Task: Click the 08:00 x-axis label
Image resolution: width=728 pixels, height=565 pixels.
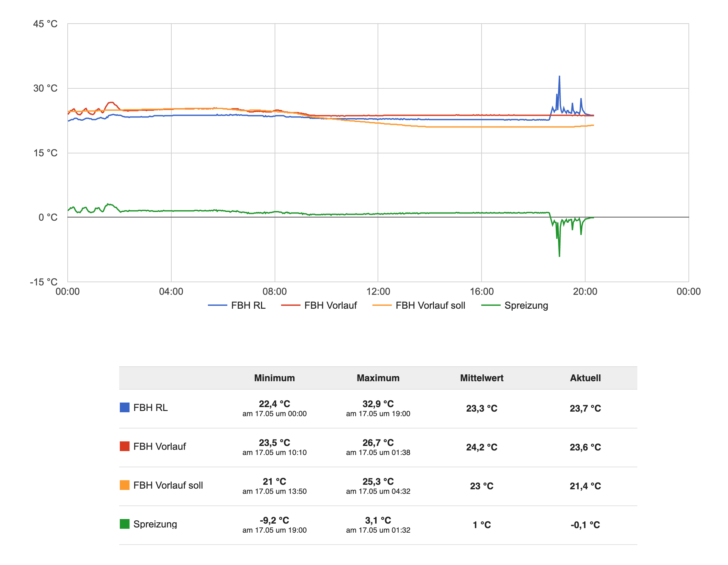Action: coord(275,292)
